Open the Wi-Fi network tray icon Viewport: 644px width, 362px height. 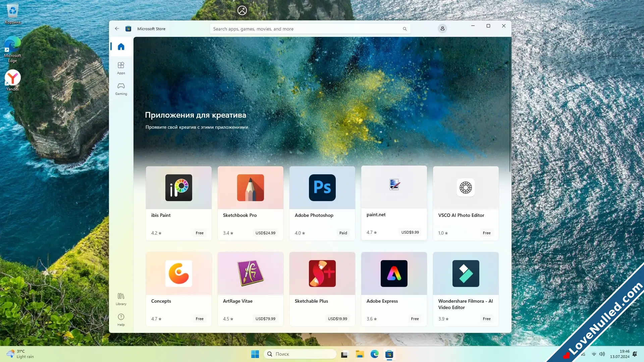594,354
